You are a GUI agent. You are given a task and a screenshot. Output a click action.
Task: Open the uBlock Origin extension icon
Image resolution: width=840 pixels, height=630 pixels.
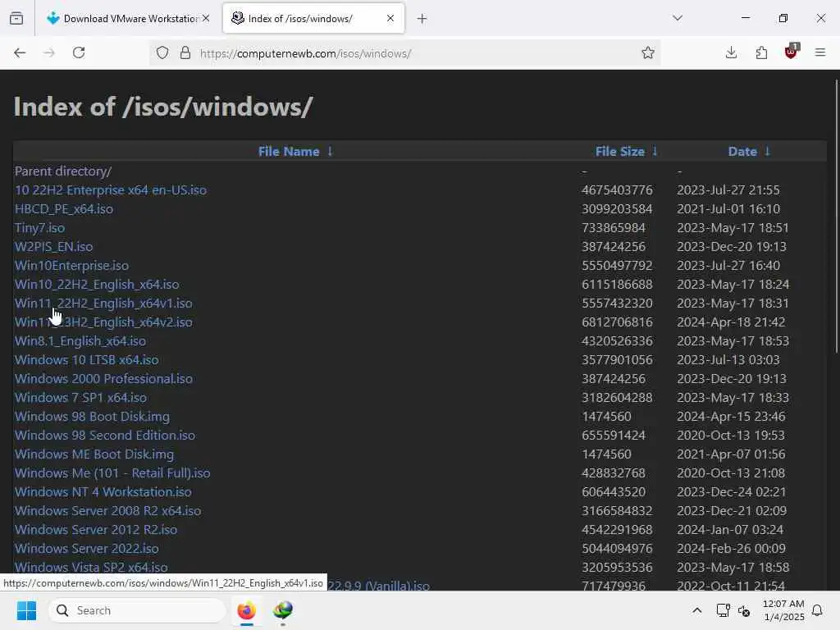[x=792, y=52]
